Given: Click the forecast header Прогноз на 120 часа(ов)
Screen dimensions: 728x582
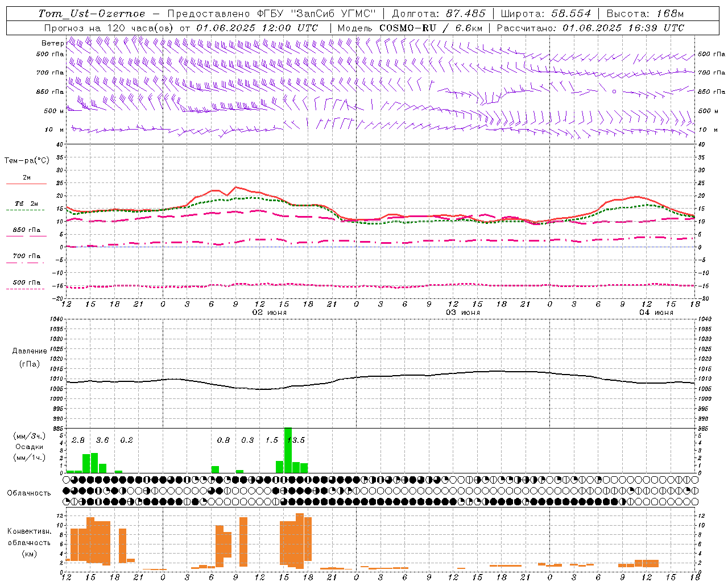Looking at the screenshot, I should [109, 28].
